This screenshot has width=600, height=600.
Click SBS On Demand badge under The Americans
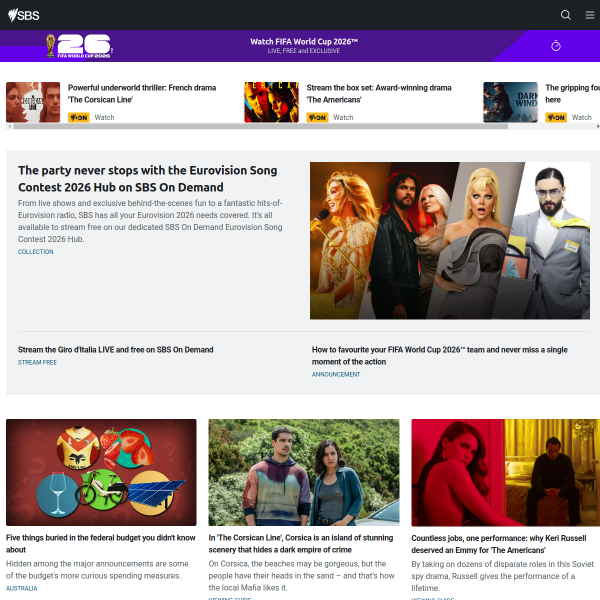[317, 117]
